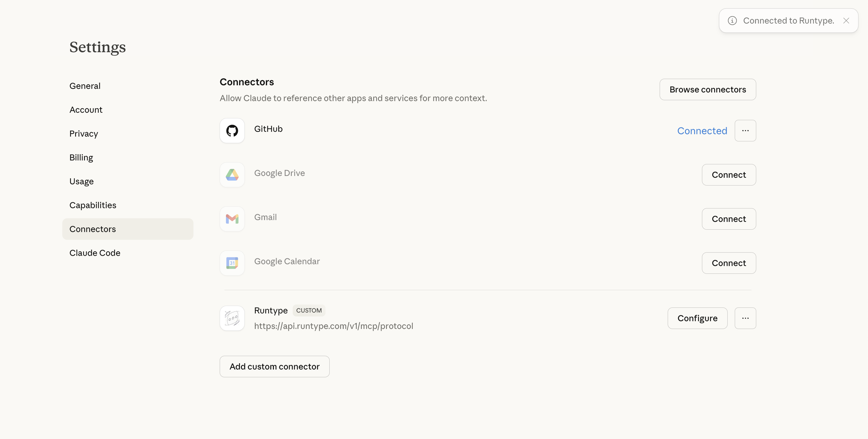Click the Runtype connector icon
The image size is (868, 439).
(x=232, y=318)
